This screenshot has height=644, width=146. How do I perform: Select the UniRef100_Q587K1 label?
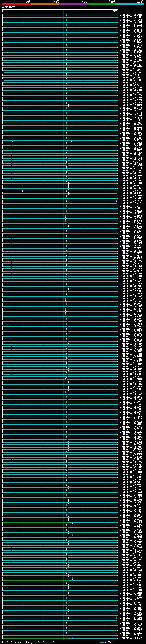point(131,65)
